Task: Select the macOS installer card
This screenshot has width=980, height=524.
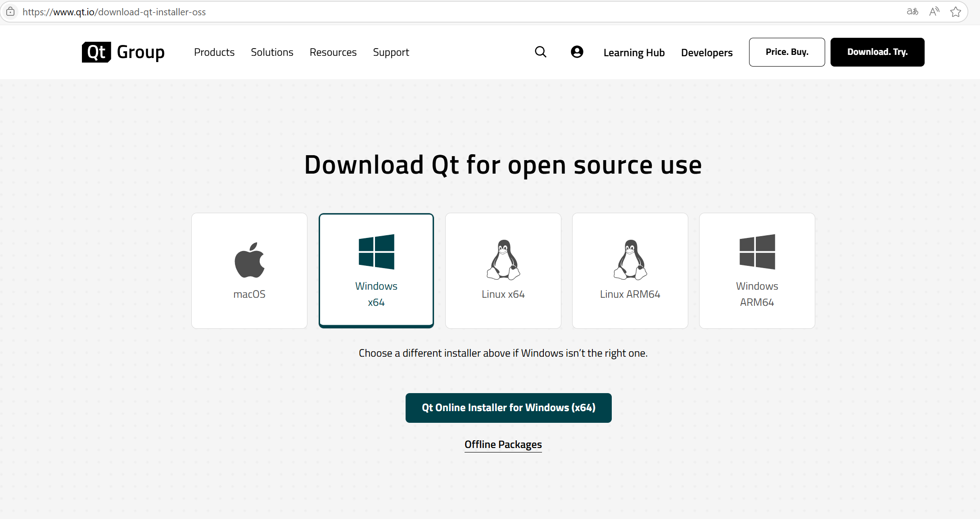Action: (249, 271)
